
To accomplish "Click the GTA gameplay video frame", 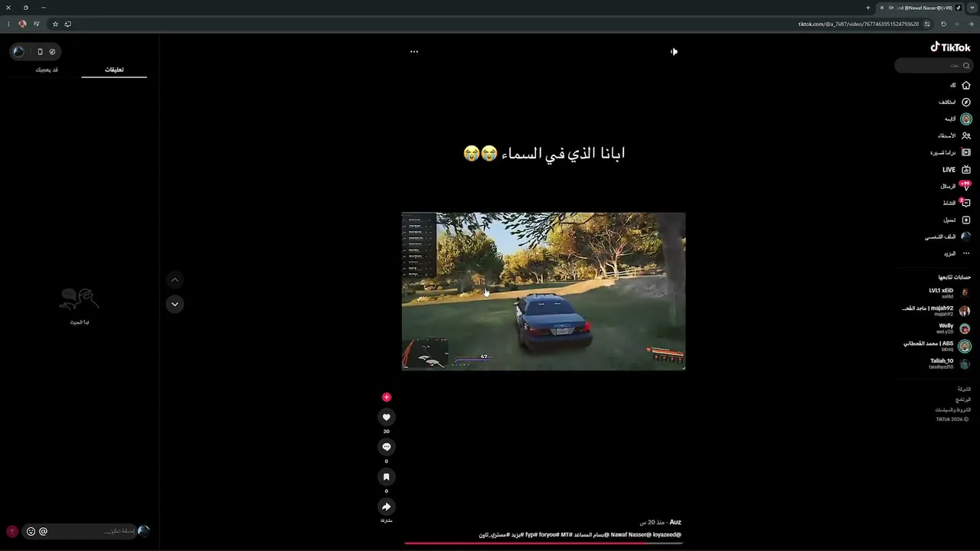I will point(544,292).
